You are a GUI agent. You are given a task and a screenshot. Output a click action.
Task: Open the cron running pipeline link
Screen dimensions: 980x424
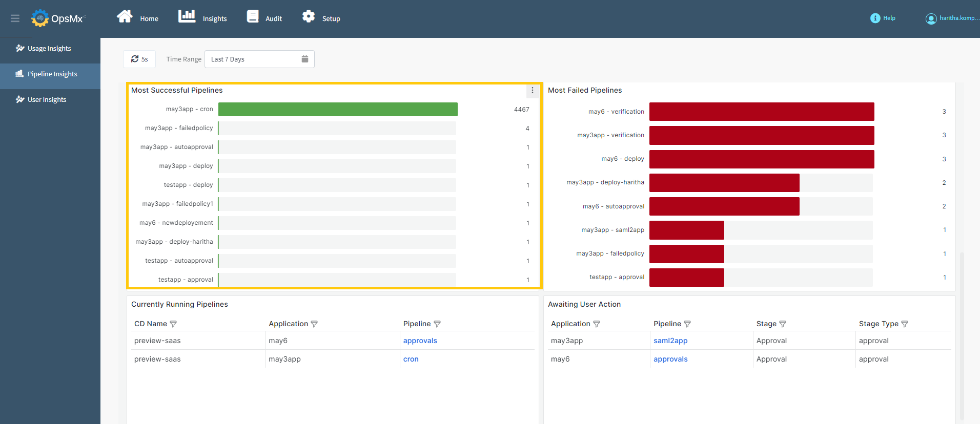point(411,359)
